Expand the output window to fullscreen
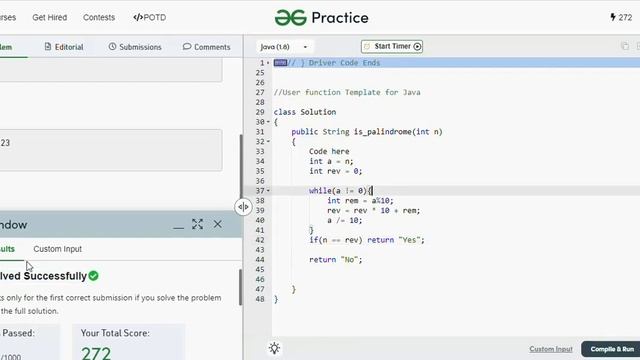 198,224
